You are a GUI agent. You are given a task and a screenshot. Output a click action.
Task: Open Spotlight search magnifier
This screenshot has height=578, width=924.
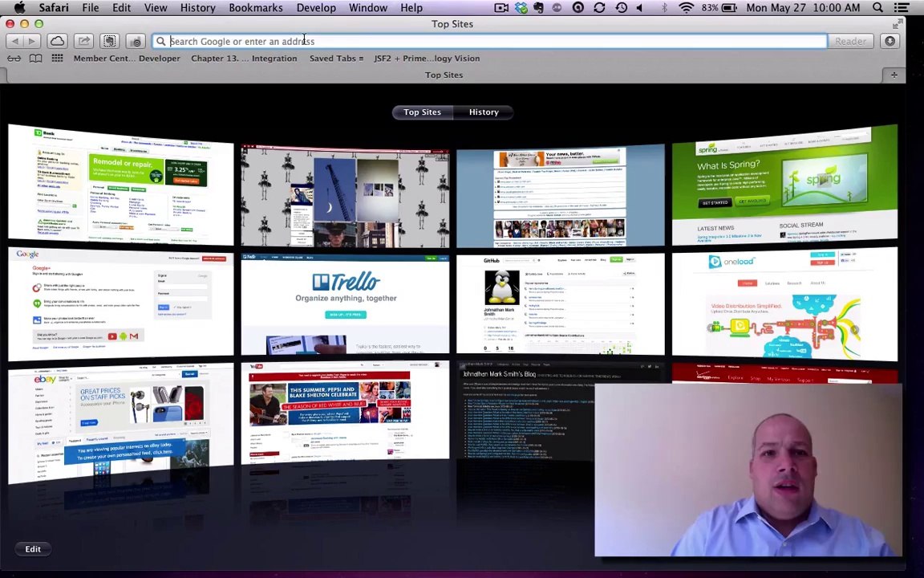click(877, 8)
